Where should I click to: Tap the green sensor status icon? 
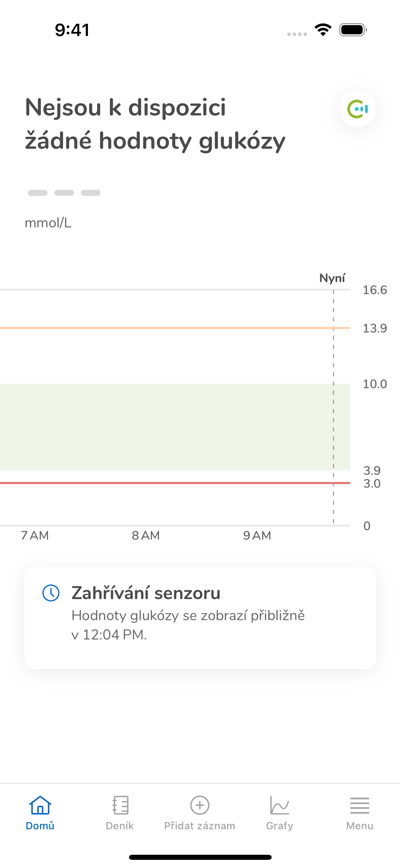pyautogui.click(x=357, y=109)
